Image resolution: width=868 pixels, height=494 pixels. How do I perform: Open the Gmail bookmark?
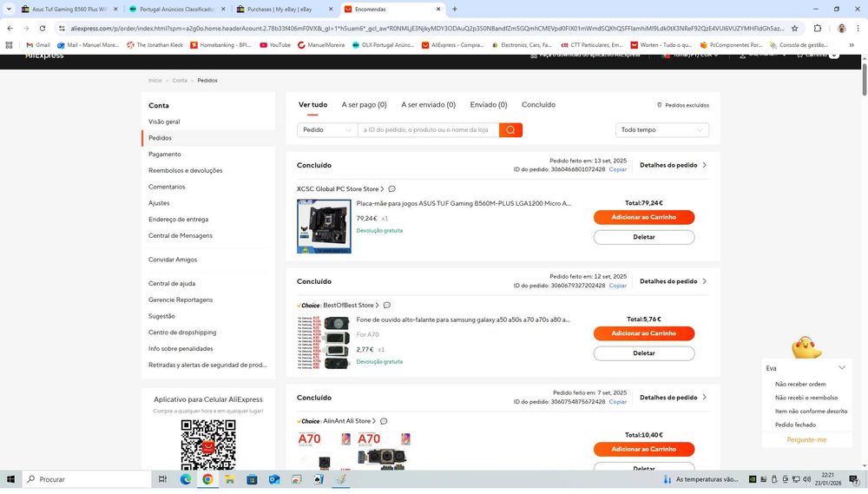(x=37, y=45)
